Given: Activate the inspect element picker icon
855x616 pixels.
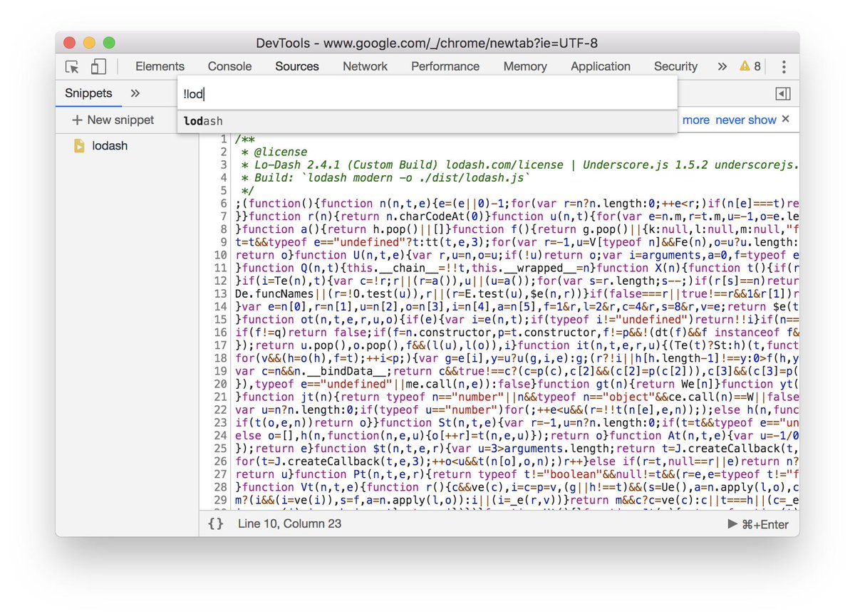Looking at the screenshot, I should click(x=72, y=67).
